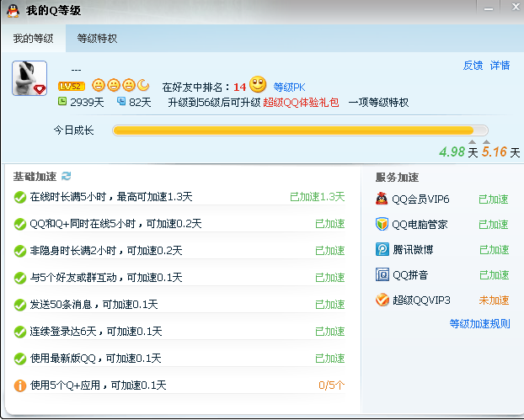
Task: Click the QQ penguin logo in title bar
Action: (x=13, y=11)
